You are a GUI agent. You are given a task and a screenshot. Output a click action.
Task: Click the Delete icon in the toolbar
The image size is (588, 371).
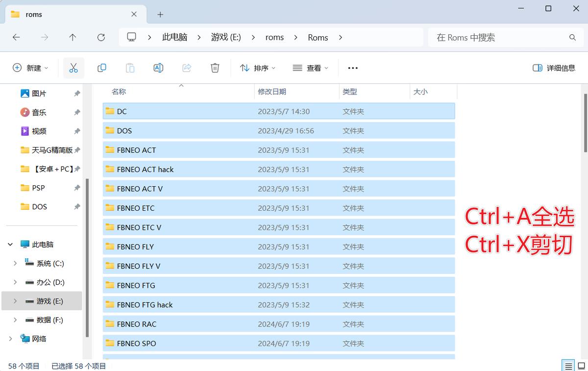pyautogui.click(x=215, y=68)
